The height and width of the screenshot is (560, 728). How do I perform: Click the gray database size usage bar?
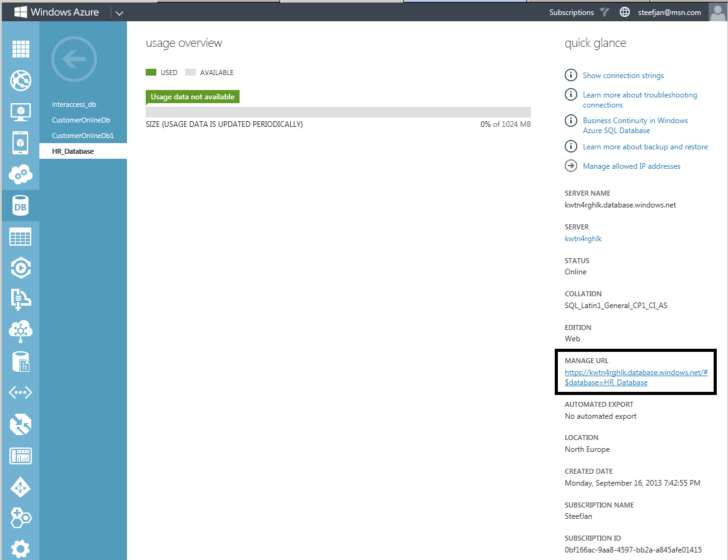[x=338, y=112]
